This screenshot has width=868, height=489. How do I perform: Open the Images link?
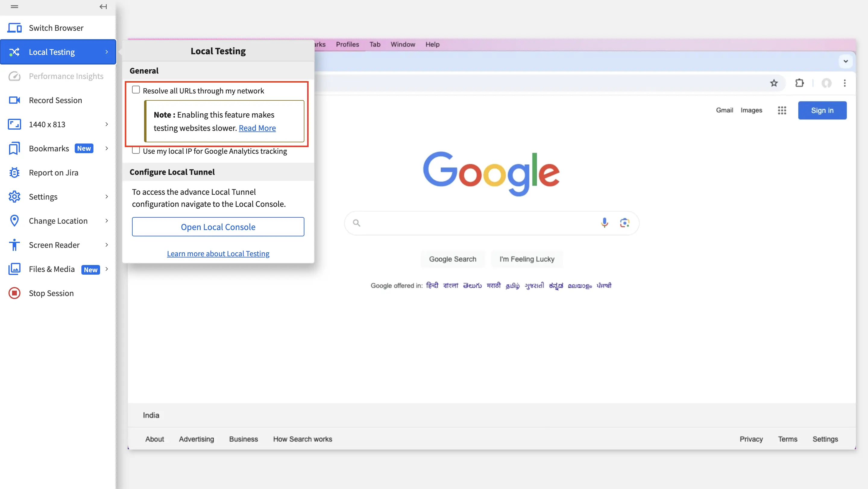[x=751, y=110]
